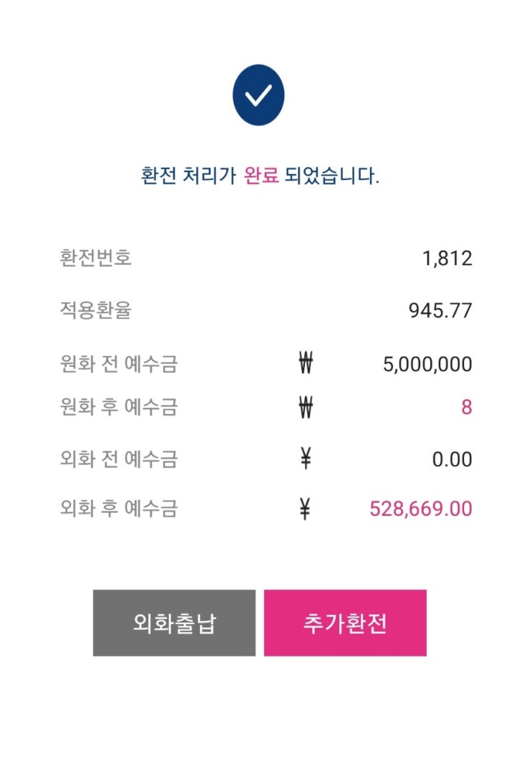The width and height of the screenshot is (532, 781).
Task: Click the 외화 전 예수금 label
Action: click(x=118, y=459)
